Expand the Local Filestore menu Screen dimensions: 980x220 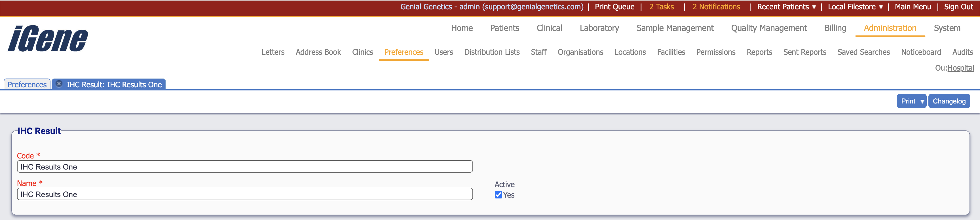(x=855, y=7)
